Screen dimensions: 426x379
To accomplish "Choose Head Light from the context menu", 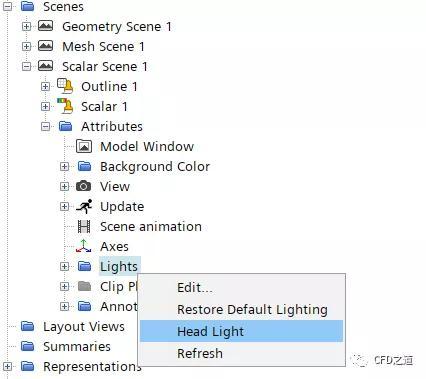I will pyautogui.click(x=241, y=331).
